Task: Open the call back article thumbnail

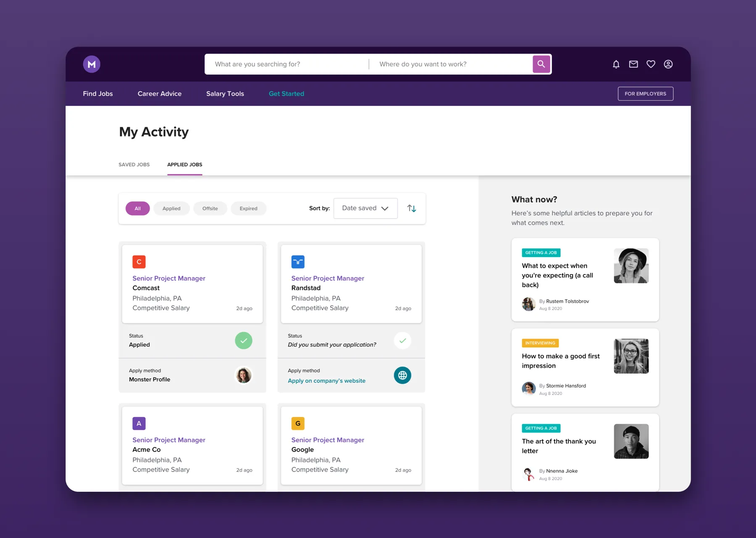Action: [x=631, y=266]
